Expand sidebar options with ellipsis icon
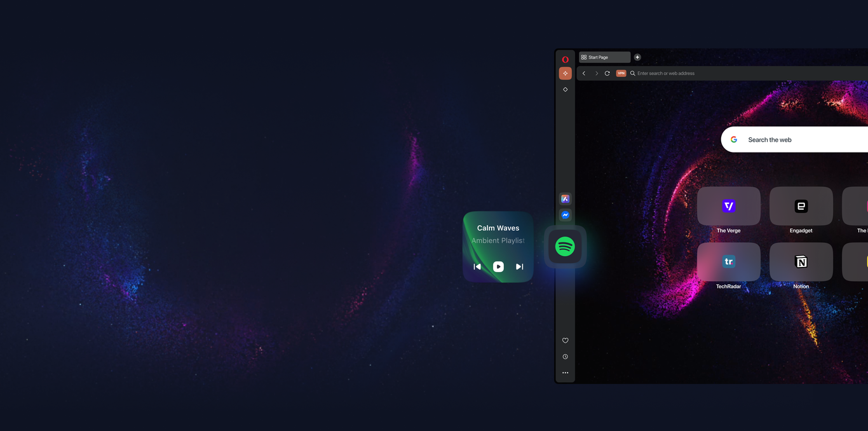Image resolution: width=868 pixels, height=431 pixels. pos(565,372)
